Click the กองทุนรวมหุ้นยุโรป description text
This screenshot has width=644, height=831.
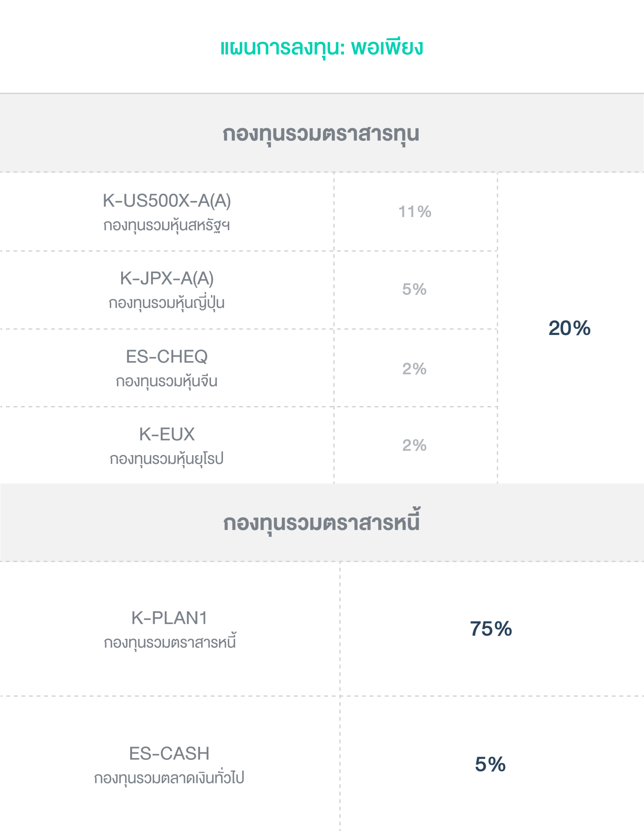(167, 459)
